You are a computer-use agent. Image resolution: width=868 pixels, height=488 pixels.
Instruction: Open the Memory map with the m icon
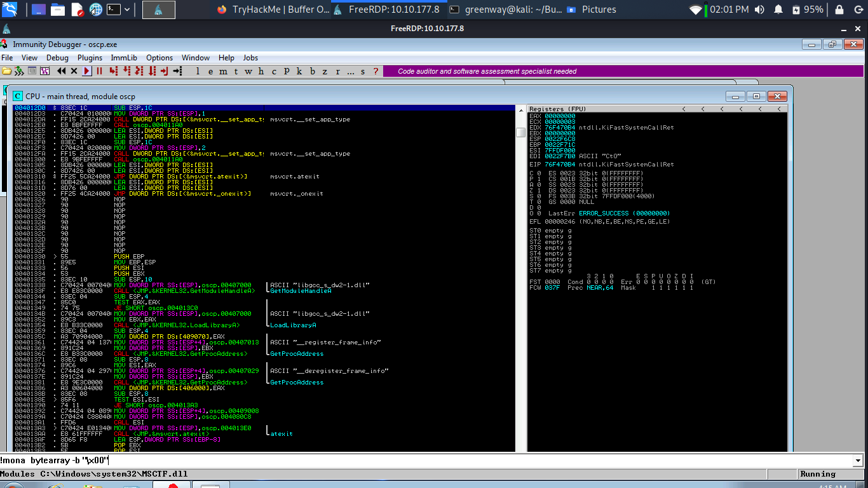coord(222,71)
